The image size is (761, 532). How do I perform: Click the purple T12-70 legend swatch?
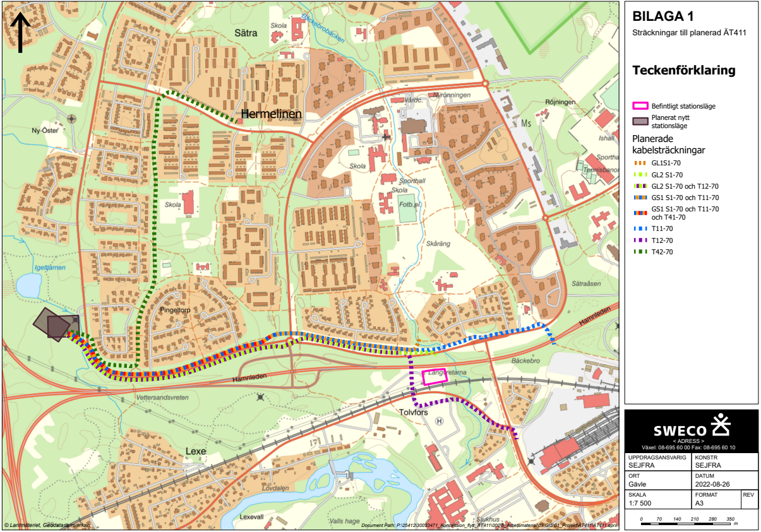click(640, 240)
